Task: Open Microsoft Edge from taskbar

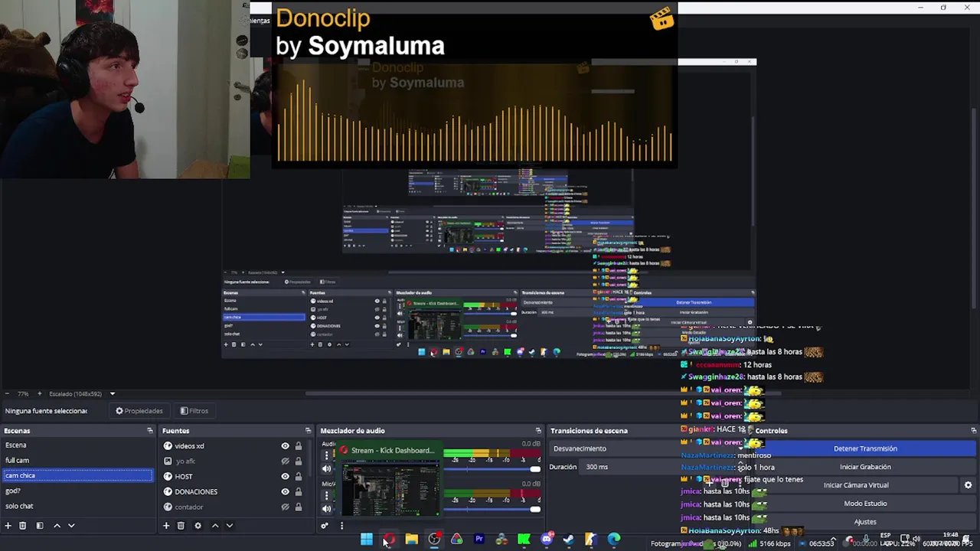Action: [614, 540]
